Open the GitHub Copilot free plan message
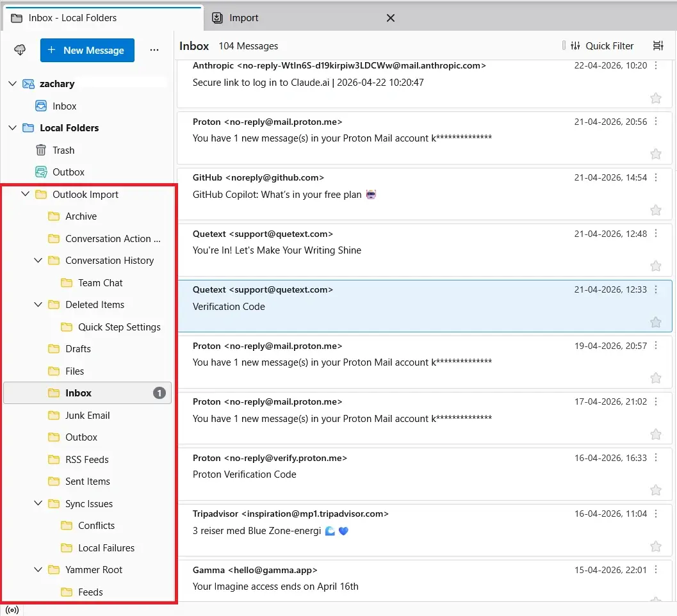677x616 pixels. click(425, 194)
